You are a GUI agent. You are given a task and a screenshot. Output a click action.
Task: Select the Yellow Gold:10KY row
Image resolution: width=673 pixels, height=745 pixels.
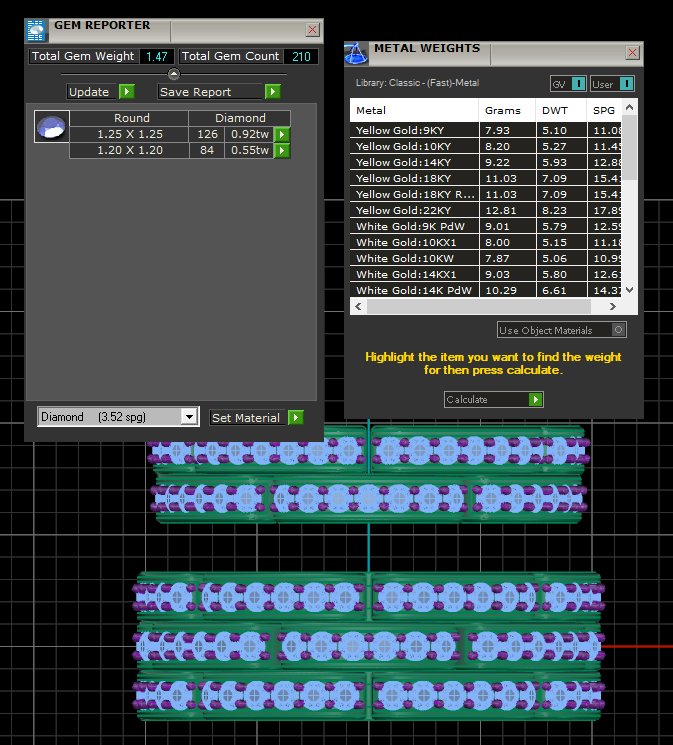click(x=486, y=146)
